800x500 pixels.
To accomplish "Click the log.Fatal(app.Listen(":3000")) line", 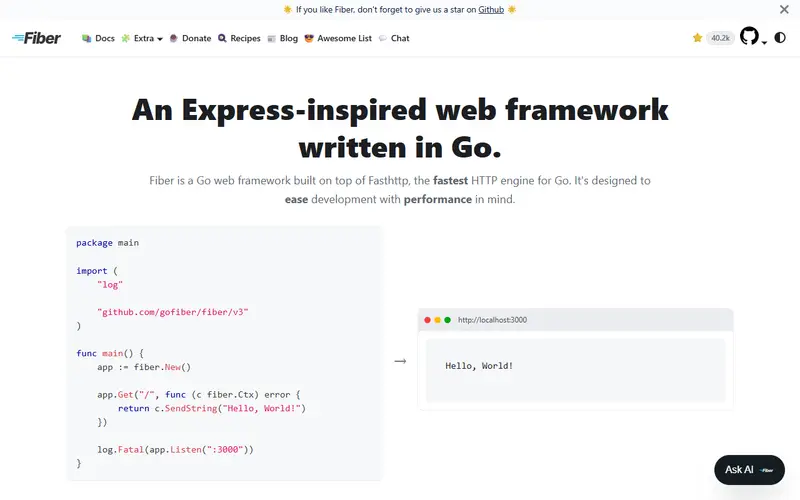I will pyautogui.click(x=175, y=449).
